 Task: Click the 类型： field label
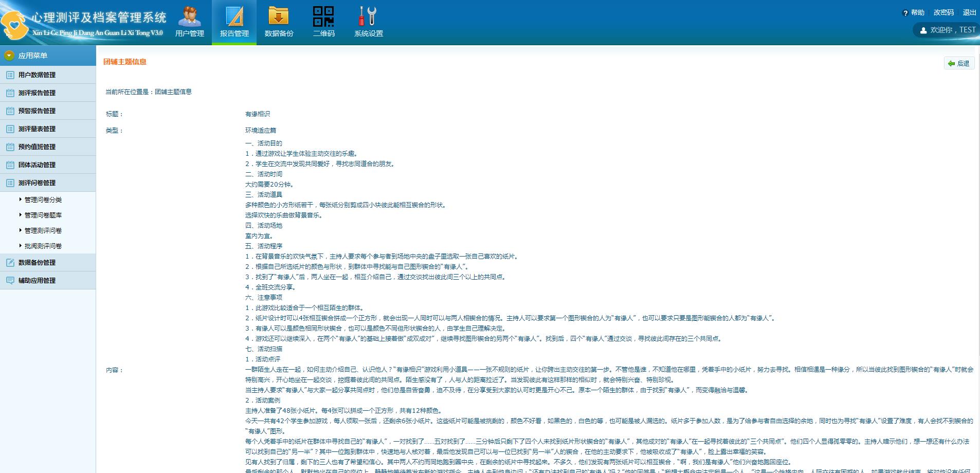[115, 131]
